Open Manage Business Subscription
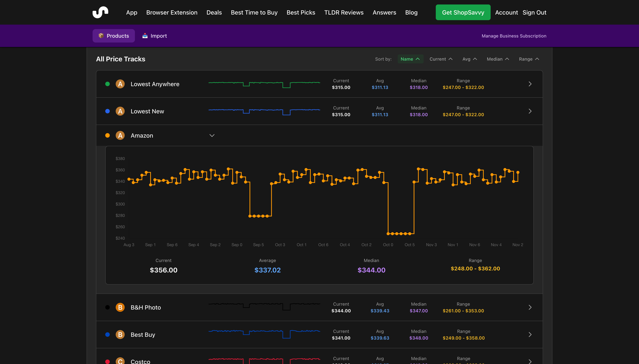The width and height of the screenshot is (639, 364). (514, 36)
